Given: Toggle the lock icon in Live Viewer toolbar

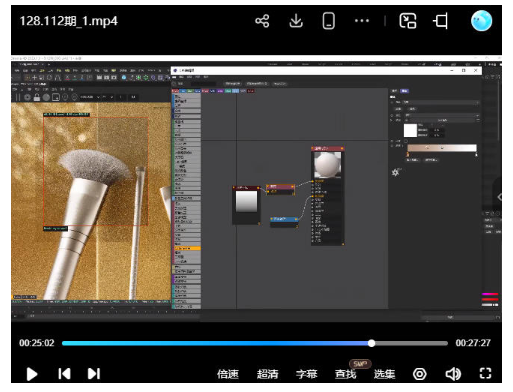Looking at the screenshot, I should pyautogui.click(x=37, y=97).
